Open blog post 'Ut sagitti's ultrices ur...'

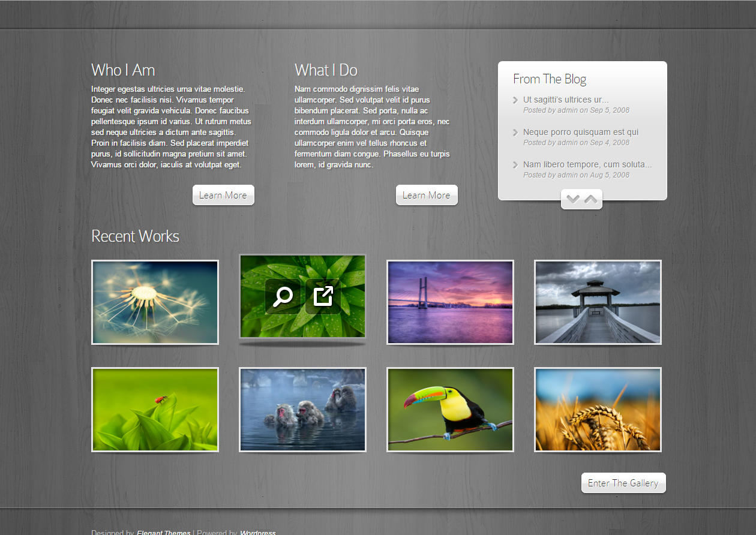click(565, 100)
